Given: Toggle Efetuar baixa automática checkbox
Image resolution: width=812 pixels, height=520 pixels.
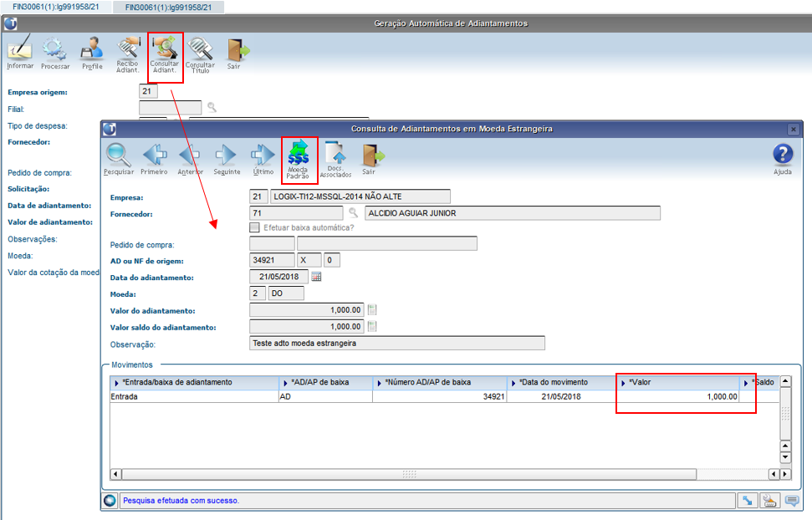Looking at the screenshot, I should click(254, 227).
